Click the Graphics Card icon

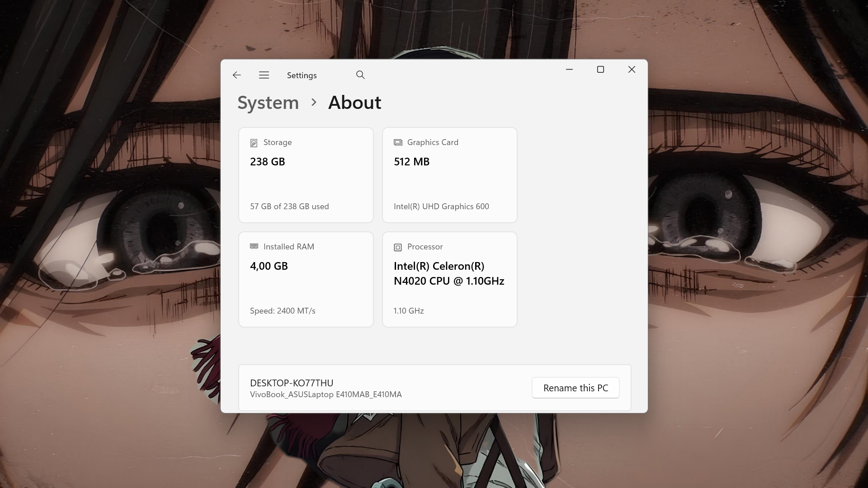[398, 142]
